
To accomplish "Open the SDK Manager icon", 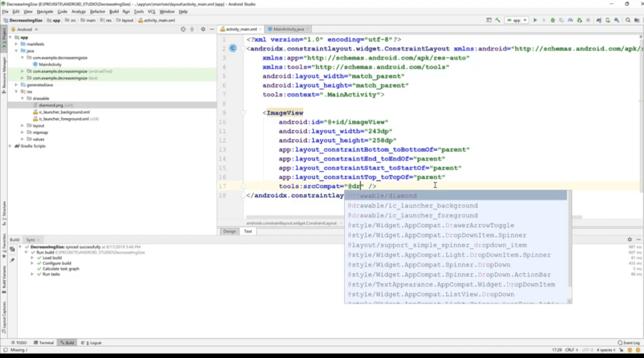I will click(x=617, y=20).
